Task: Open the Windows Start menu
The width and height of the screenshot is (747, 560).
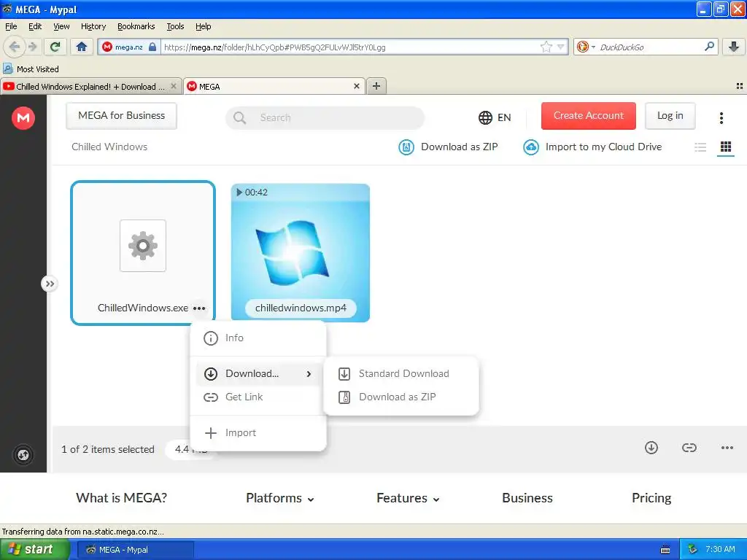Action: click(34, 550)
